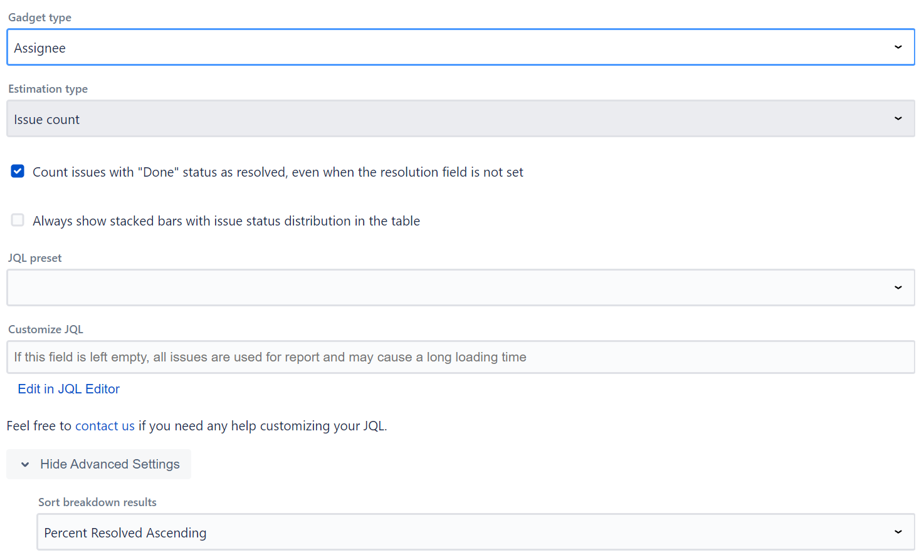The image size is (924, 560).
Task: Open the Gadget type dropdown showing Assignee
Action: point(439,48)
